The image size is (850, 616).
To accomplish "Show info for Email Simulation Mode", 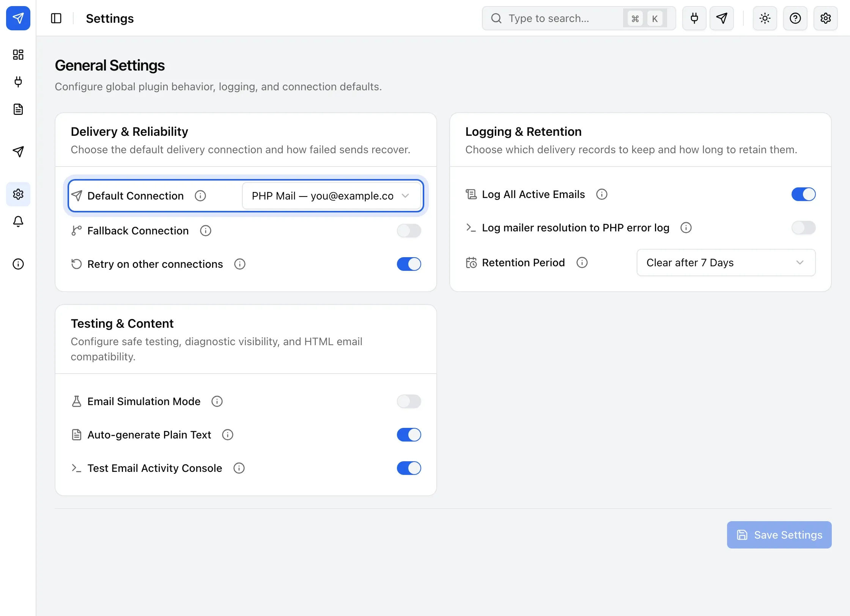I will [x=217, y=401].
